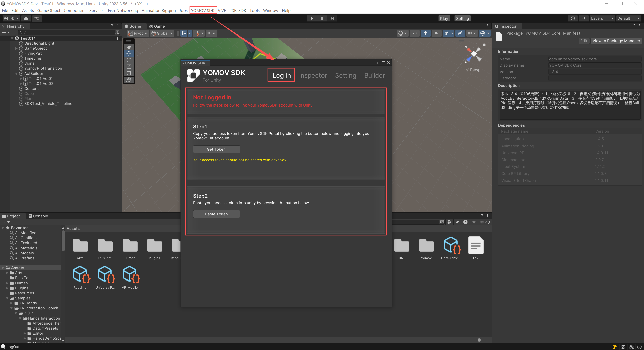Select the Hand view tool in Scene
This screenshot has width=644, height=350.
pyautogui.click(x=129, y=47)
